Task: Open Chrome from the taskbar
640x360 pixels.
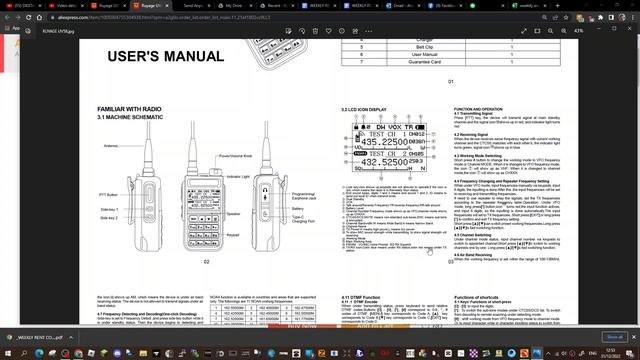Action: click(x=78, y=353)
